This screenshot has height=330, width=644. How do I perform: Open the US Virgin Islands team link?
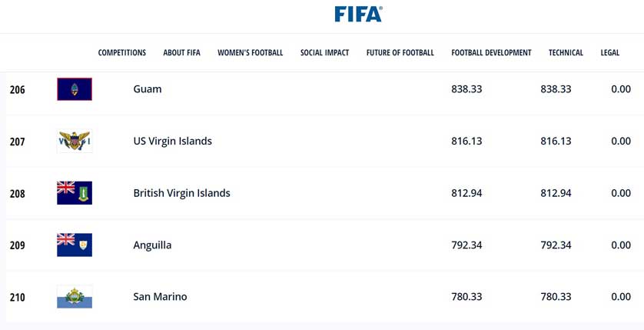pos(172,142)
